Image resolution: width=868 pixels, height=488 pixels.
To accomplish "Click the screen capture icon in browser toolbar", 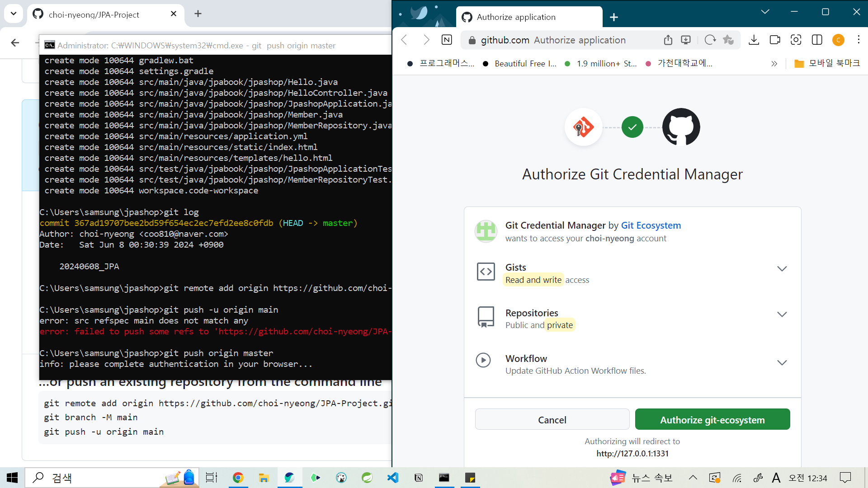I will click(796, 40).
